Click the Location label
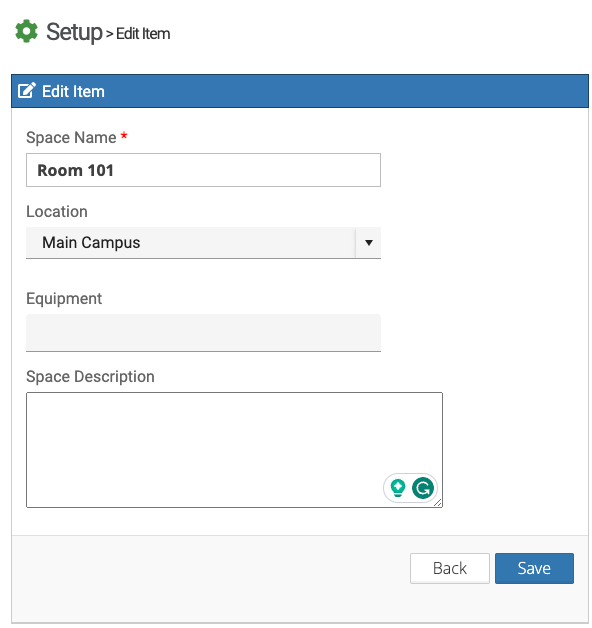This screenshot has height=628, width=592. tap(57, 211)
